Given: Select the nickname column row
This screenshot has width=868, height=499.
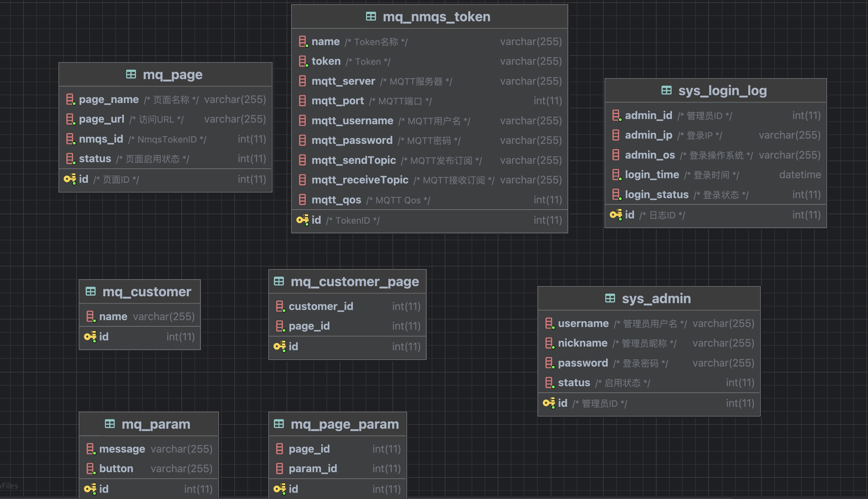Looking at the screenshot, I should point(649,343).
